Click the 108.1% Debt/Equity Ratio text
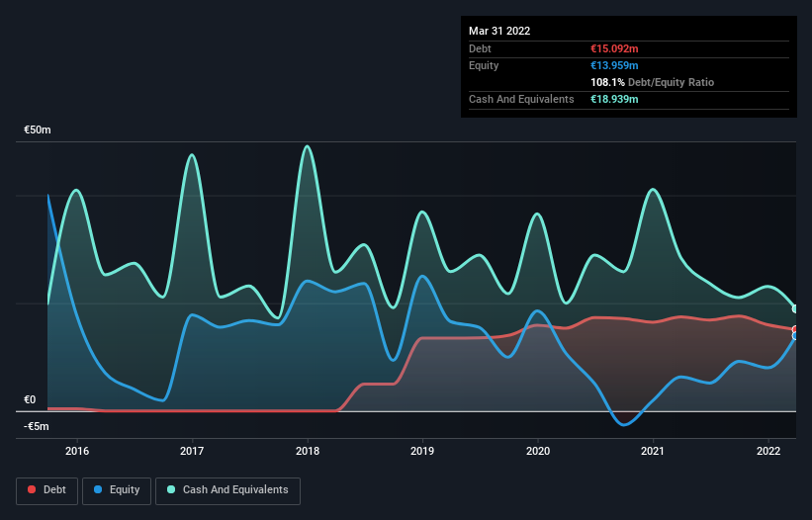 (x=652, y=82)
